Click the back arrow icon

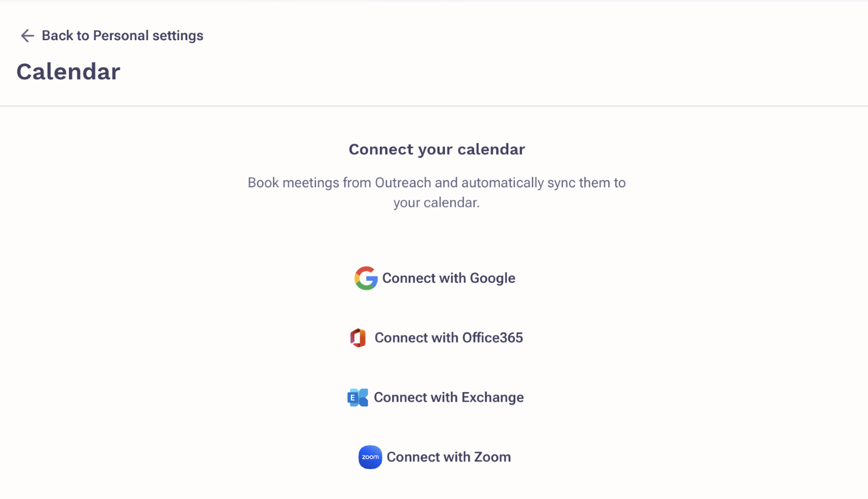pyautogui.click(x=27, y=36)
